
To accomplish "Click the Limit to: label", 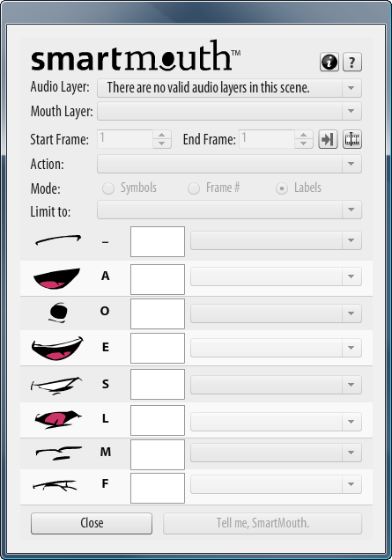I will coord(50,212).
